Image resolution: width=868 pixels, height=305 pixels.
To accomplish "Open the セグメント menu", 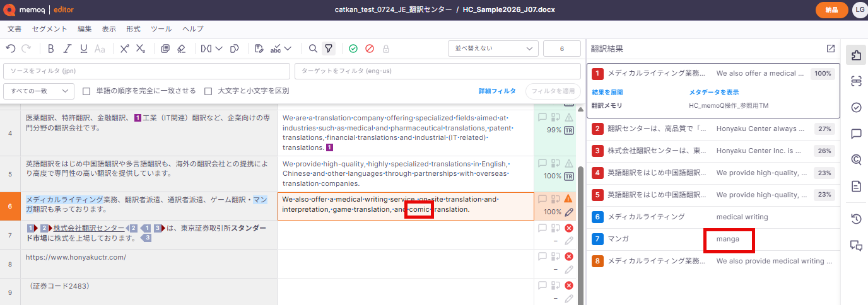I will tap(49, 29).
